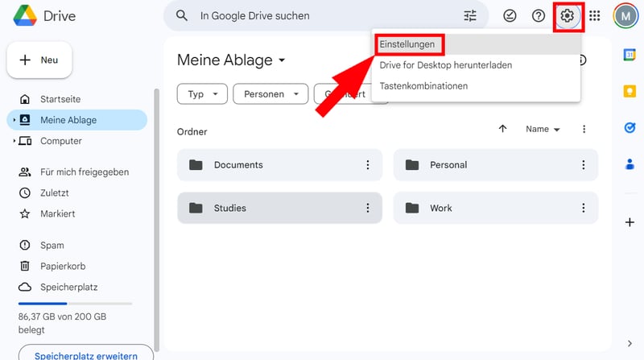Open Google Keep side panel
The width and height of the screenshot is (644, 360).
[630, 91]
